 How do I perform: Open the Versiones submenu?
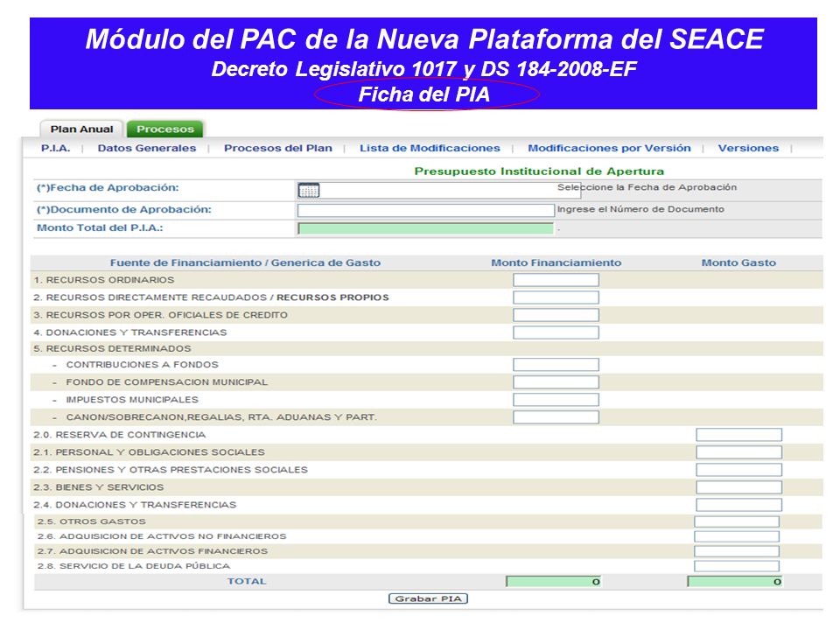[748, 149]
